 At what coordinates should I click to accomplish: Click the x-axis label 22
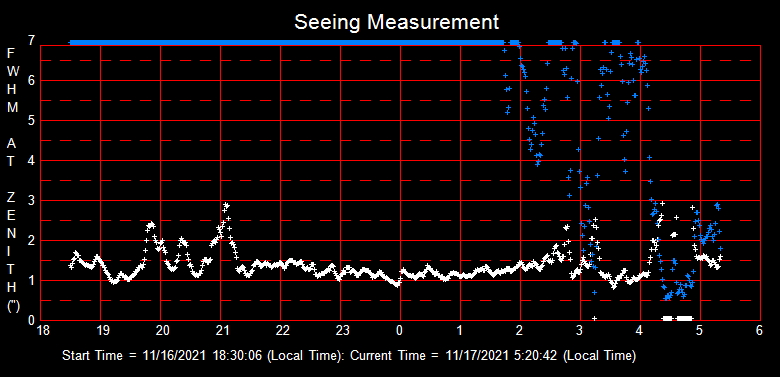point(283,331)
